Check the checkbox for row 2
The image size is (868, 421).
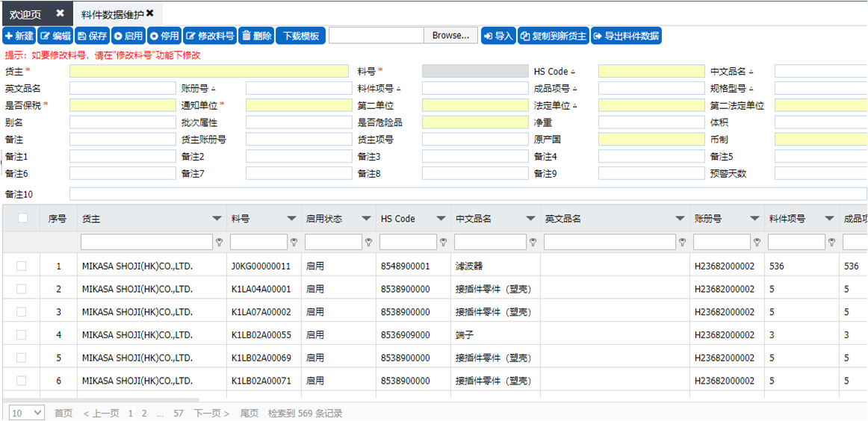tap(21, 289)
